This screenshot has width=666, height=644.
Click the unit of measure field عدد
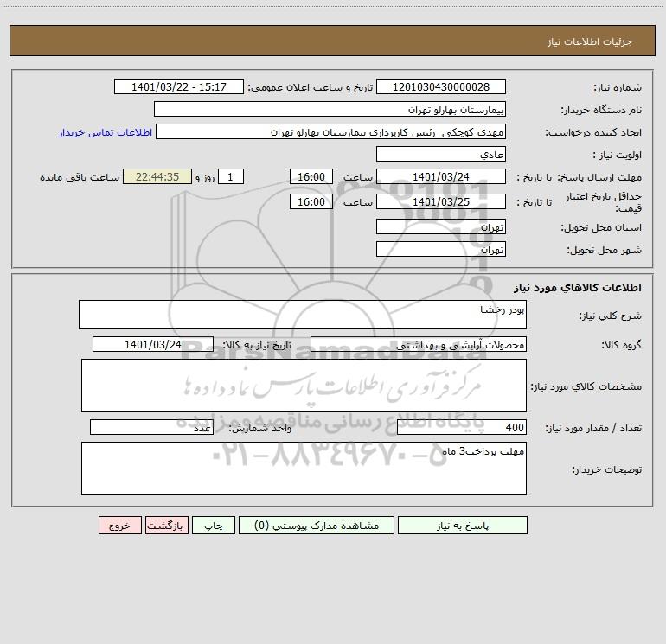(151, 427)
